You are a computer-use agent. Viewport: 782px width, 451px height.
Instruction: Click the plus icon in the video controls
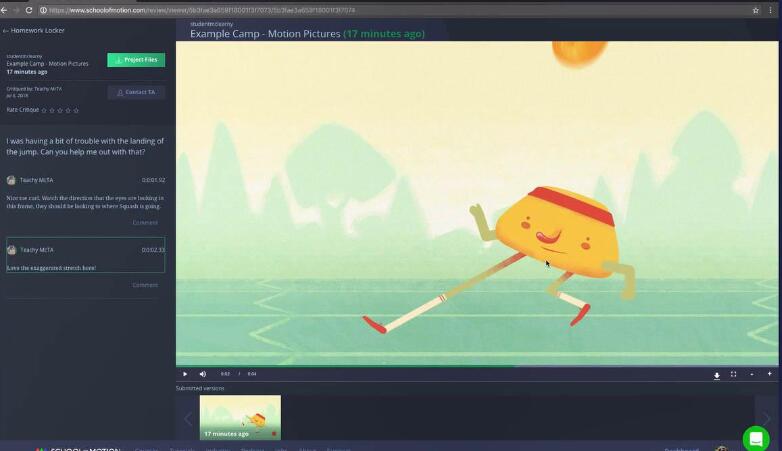point(769,374)
